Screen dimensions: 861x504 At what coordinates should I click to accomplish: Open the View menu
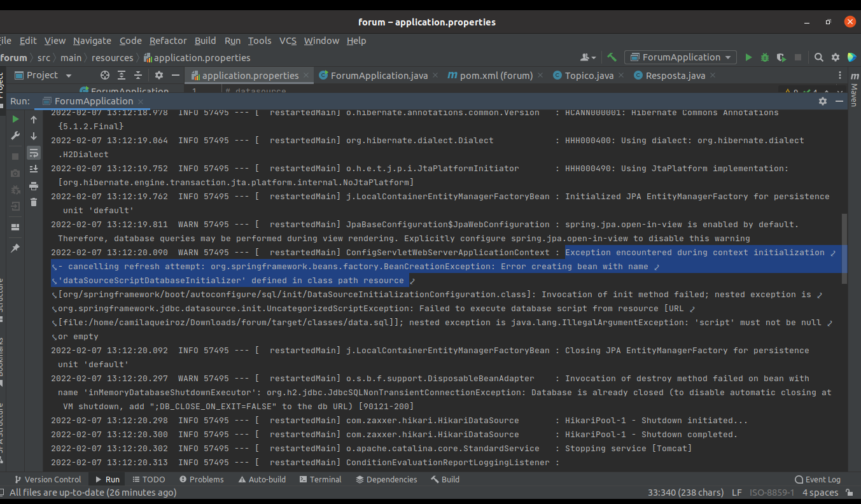55,41
